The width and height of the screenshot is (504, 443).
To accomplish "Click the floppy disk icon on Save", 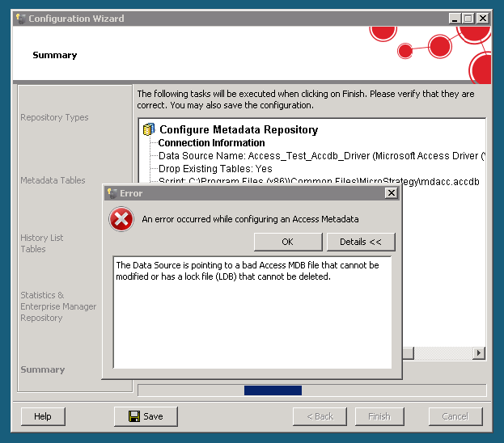I will [134, 416].
